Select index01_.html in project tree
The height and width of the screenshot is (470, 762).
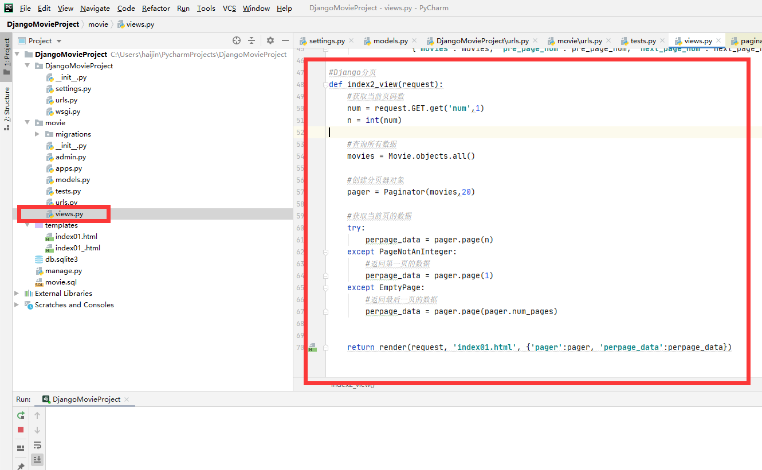(73, 248)
